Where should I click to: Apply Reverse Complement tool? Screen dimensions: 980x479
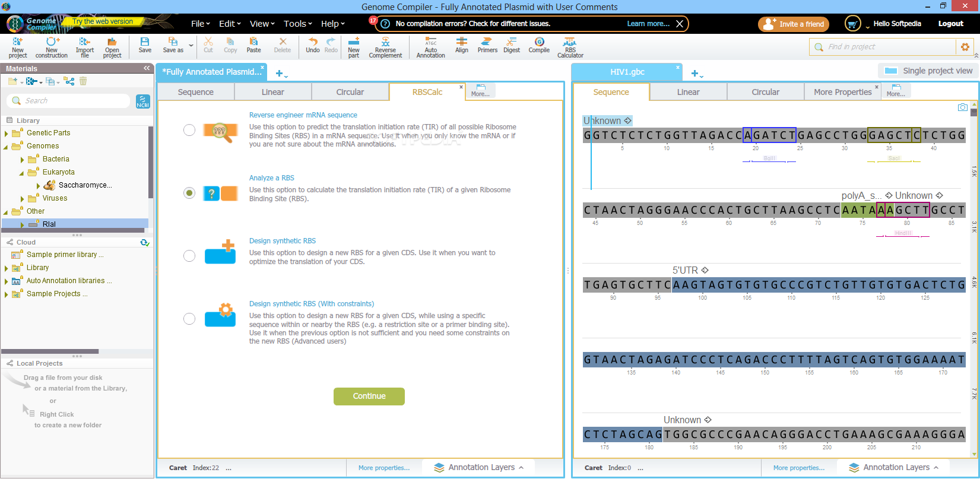tap(385, 47)
